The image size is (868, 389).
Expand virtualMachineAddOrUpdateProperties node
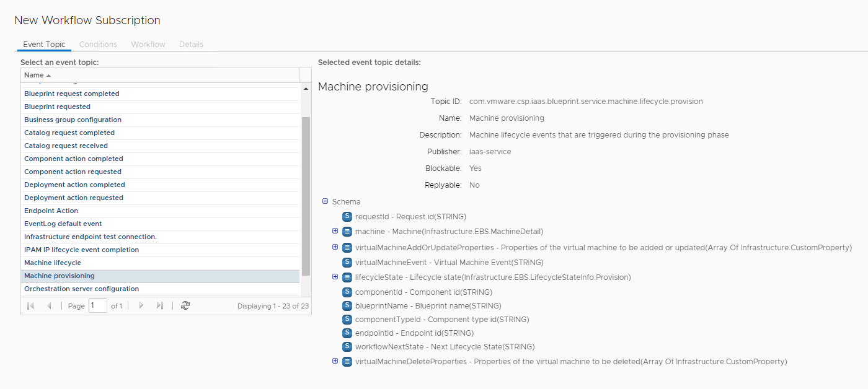335,247
